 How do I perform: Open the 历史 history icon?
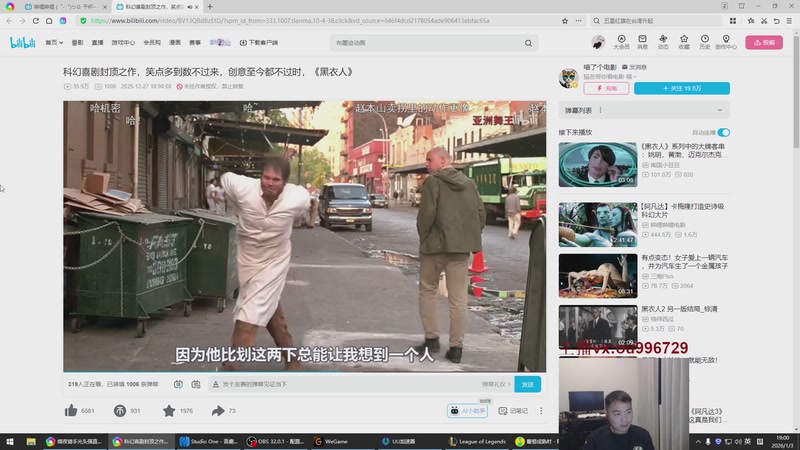(705, 42)
